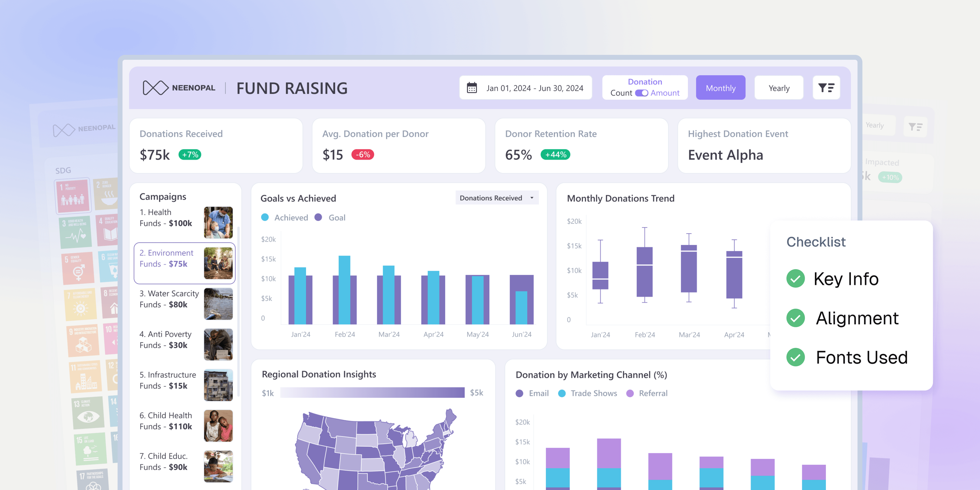Switch to Yearly view
Screen dimensions: 980x490
(779, 88)
